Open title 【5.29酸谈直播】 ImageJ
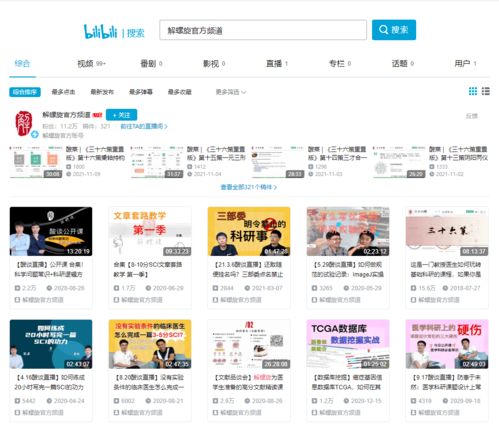The height and width of the screenshot is (430, 499). pyautogui.click(x=347, y=269)
